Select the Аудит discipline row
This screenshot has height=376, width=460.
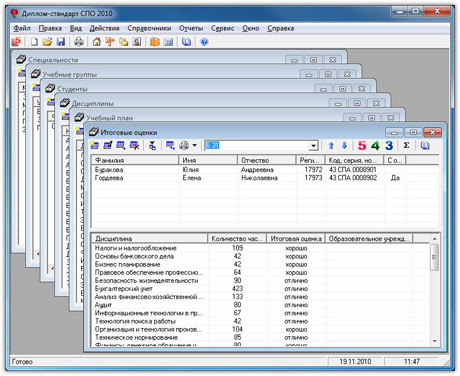coord(260,305)
